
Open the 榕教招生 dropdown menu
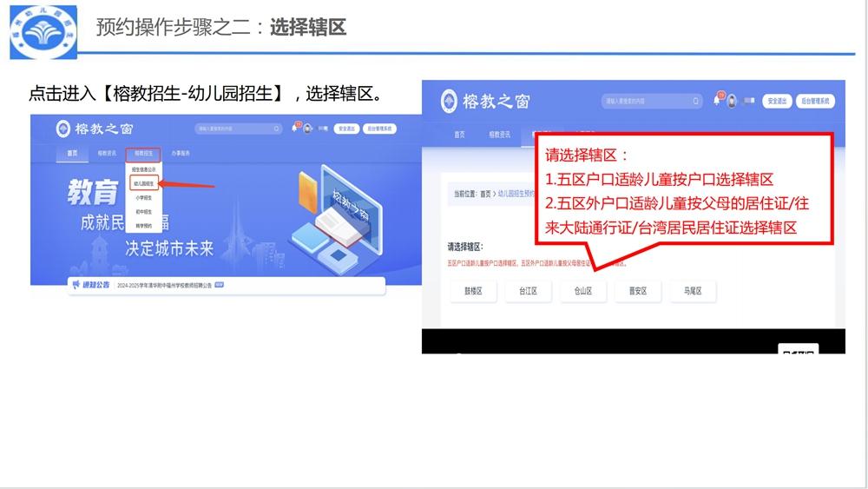(x=143, y=153)
